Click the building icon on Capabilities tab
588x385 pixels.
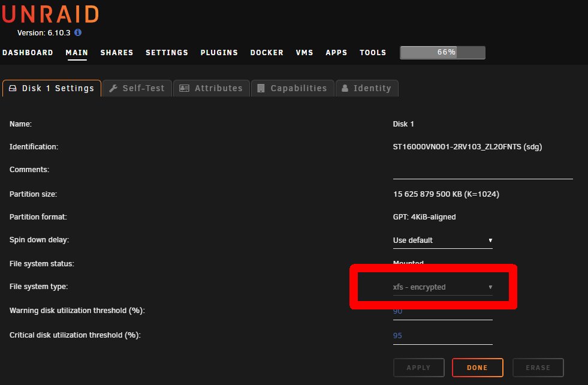point(261,88)
